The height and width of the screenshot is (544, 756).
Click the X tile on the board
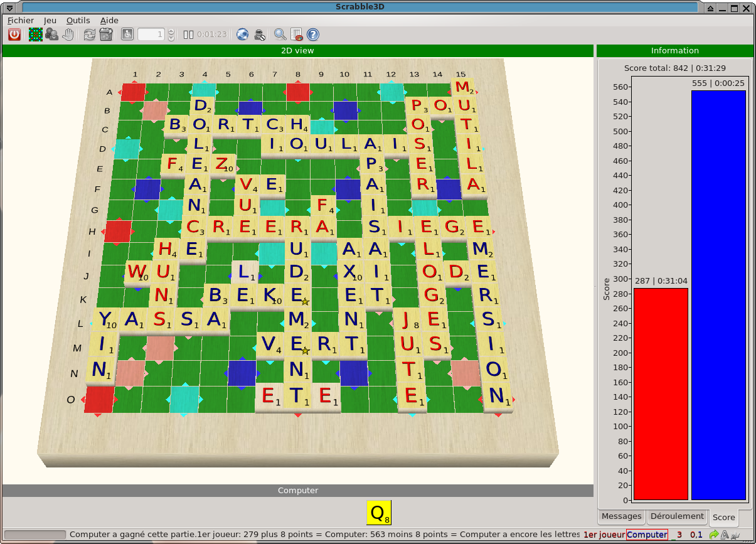pos(350,272)
